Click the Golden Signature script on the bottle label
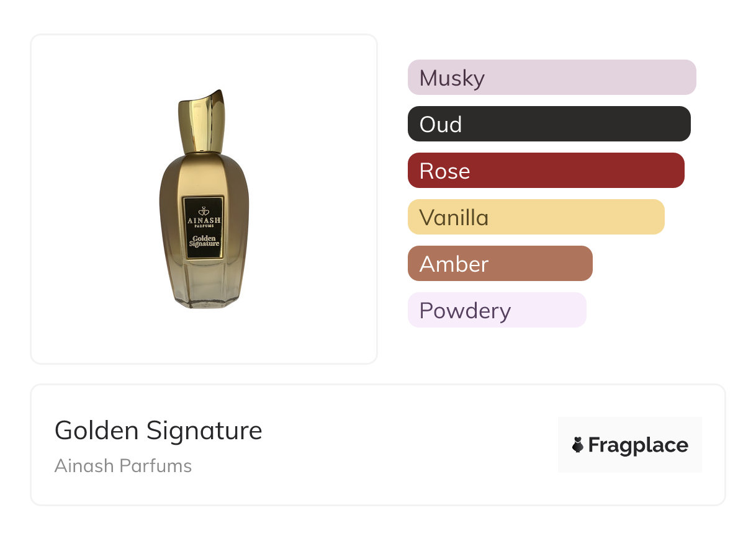The height and width of the screenshot is (536, 756). [x=204, y=241]
